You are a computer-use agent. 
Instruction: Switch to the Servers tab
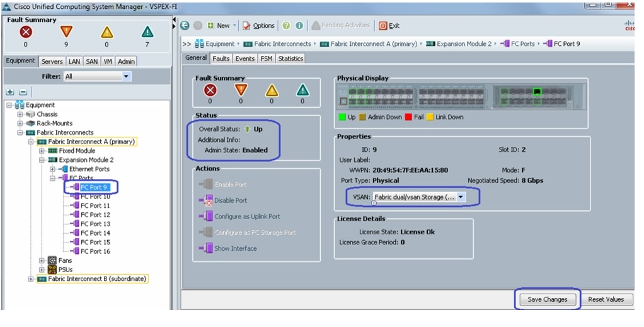tap(52, 61)
